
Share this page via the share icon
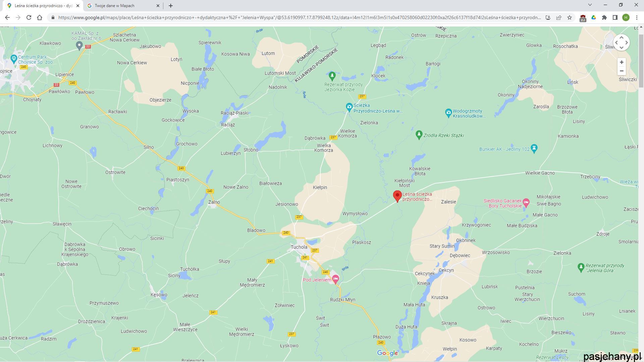(x=559, y=17)
